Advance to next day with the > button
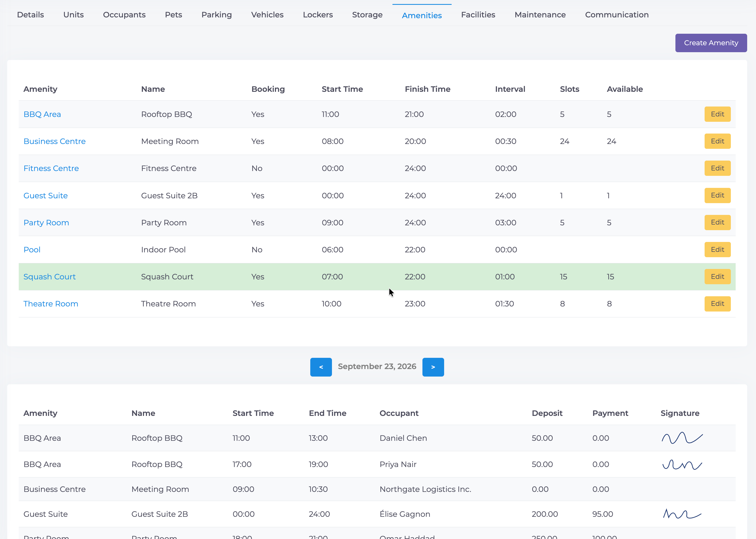 point(433,367)
